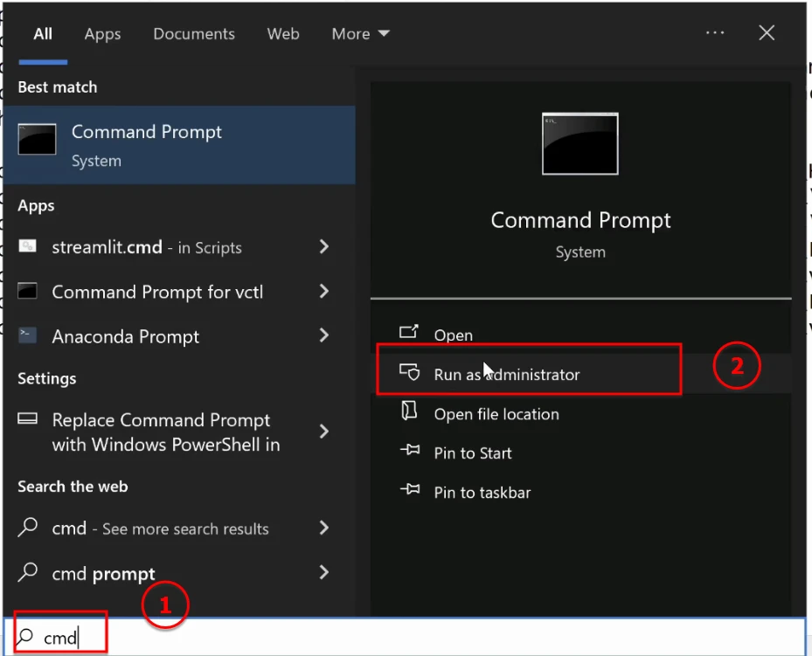The height and width of the screenshot is (656, 812).
Task: Select the Anaconda Prompt icon
Action: [x=29, y=335]
